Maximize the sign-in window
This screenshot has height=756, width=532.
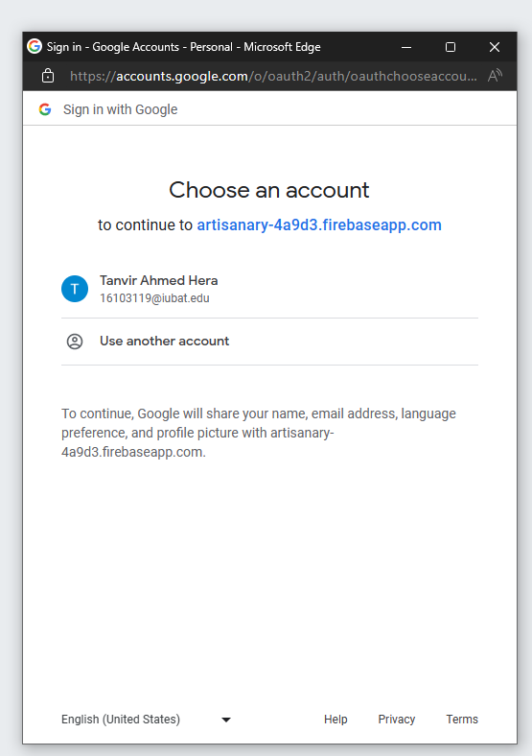pyautogui.click(x=451, y=47)
